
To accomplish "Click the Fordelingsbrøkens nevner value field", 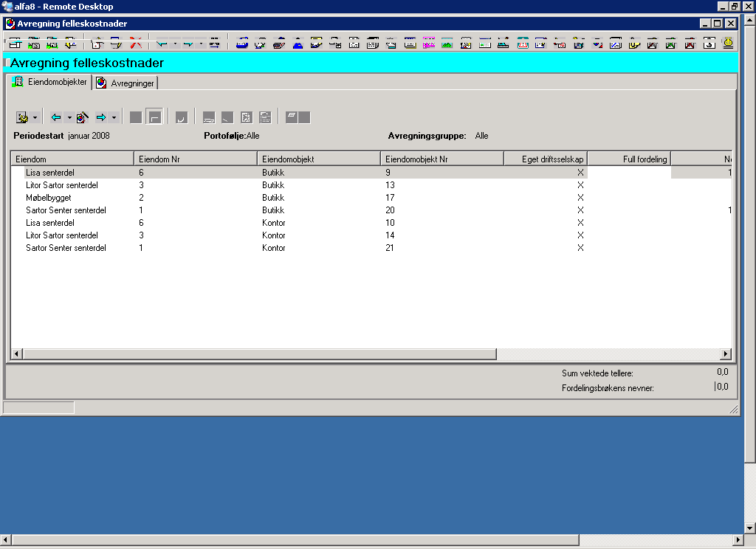I will point(722,387).
